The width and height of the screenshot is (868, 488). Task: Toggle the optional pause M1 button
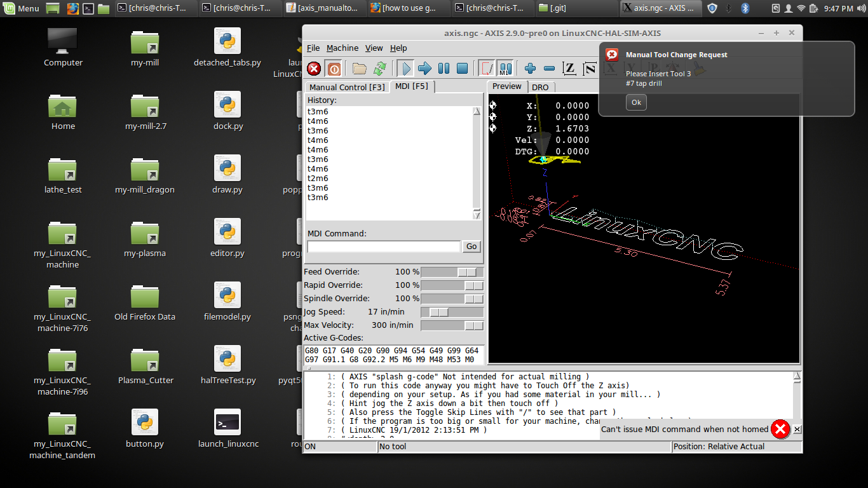point(505,69)
